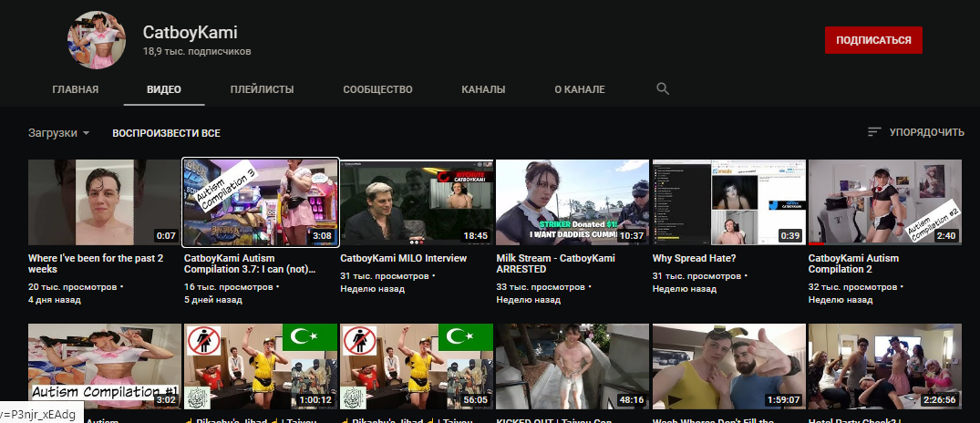Click title 'CatboyKami Autism Compilation 2'

[x=853, y=263]
